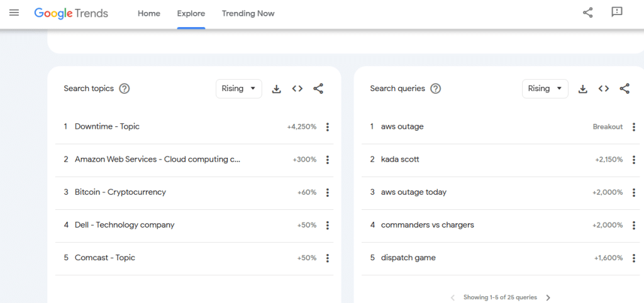
Task: Go to the Home tab
Action: (148, 14)
